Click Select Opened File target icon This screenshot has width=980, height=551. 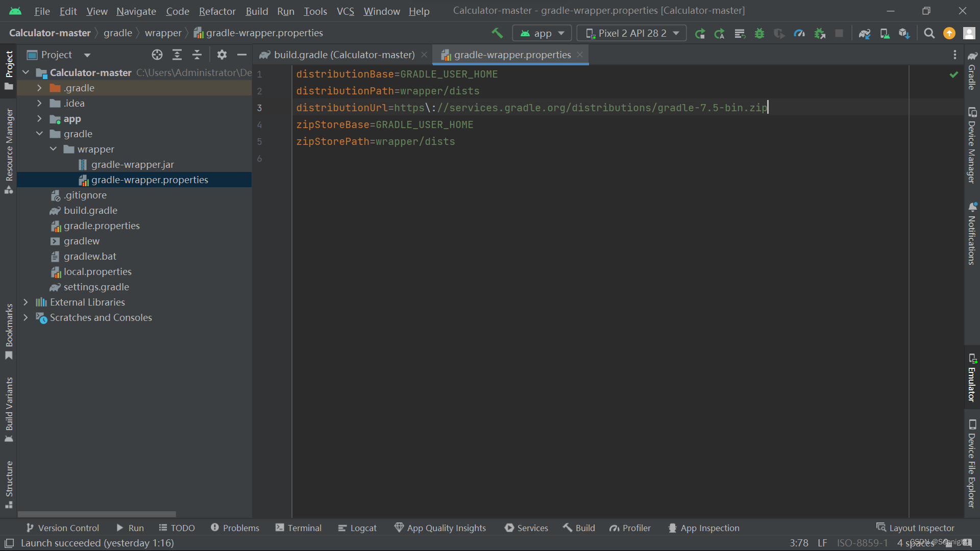pyautogui.click(x=157, y=55)
